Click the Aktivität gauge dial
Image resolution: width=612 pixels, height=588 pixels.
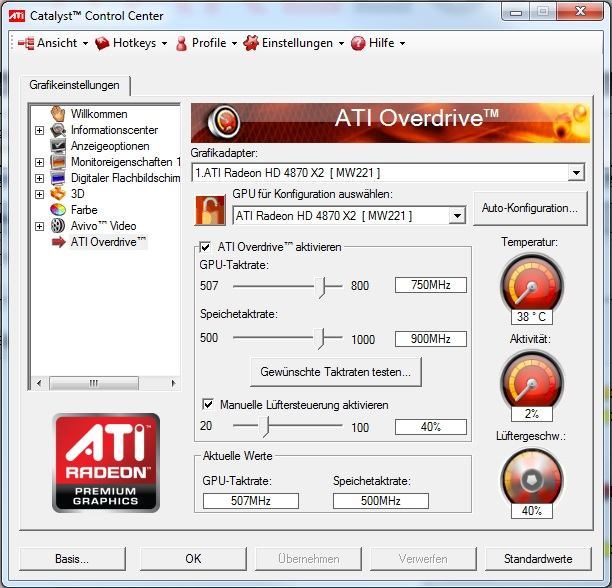[532, 380]
